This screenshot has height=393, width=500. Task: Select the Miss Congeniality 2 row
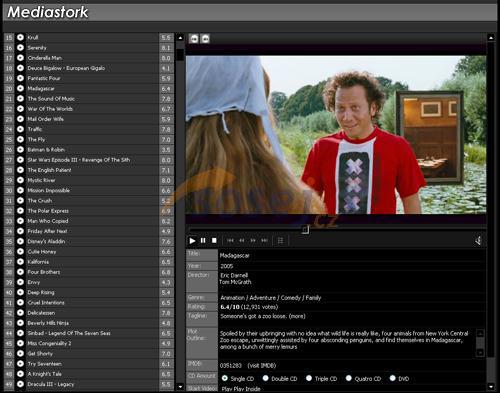(93, 343)
